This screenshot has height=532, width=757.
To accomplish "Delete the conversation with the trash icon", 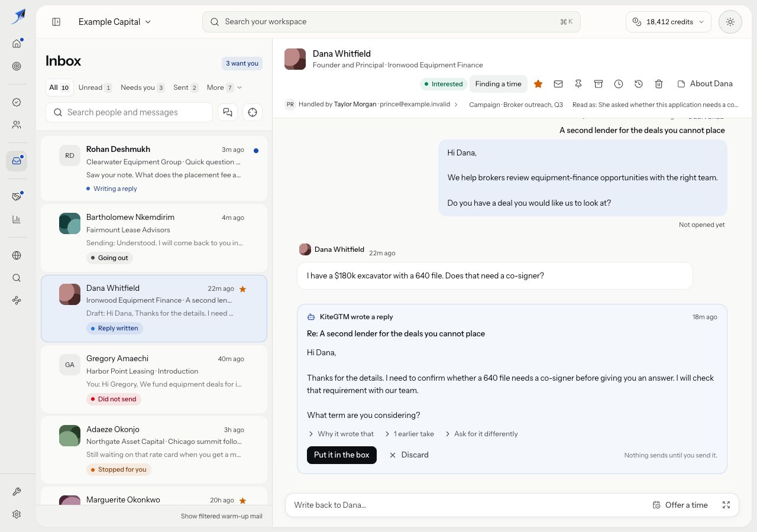I will tap(658, 84).
